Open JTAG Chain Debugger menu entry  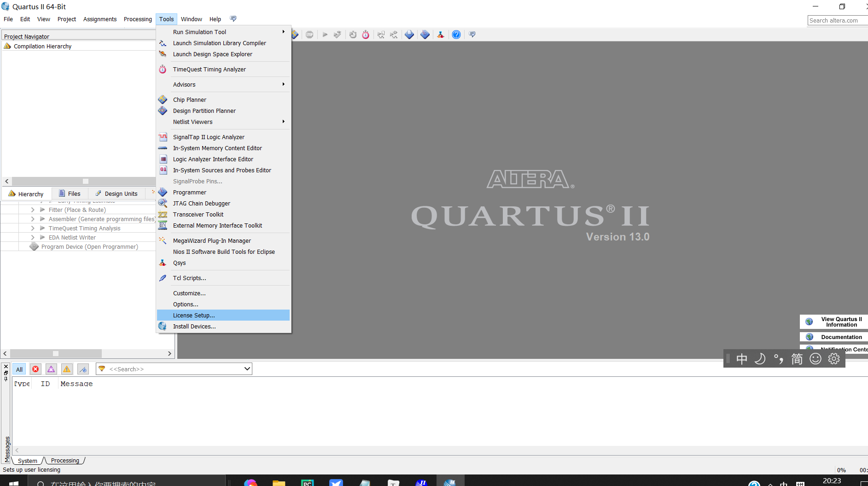point(223,204)
